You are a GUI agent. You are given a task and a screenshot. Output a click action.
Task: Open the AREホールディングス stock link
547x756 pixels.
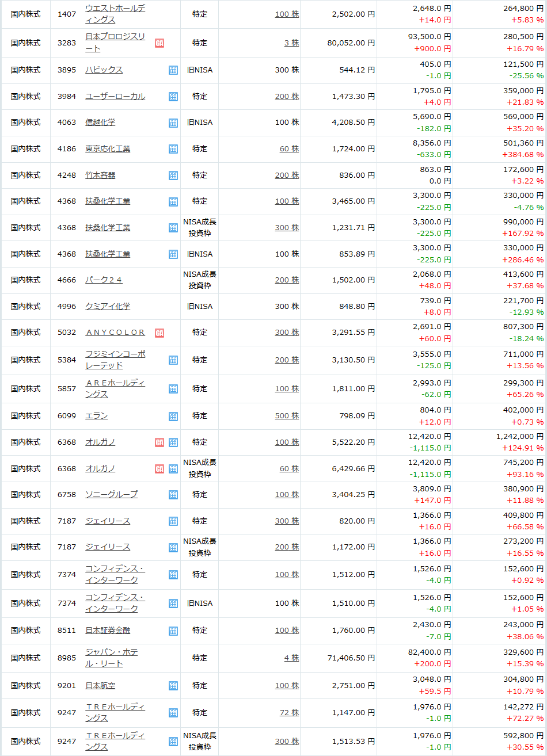[115, 388]
